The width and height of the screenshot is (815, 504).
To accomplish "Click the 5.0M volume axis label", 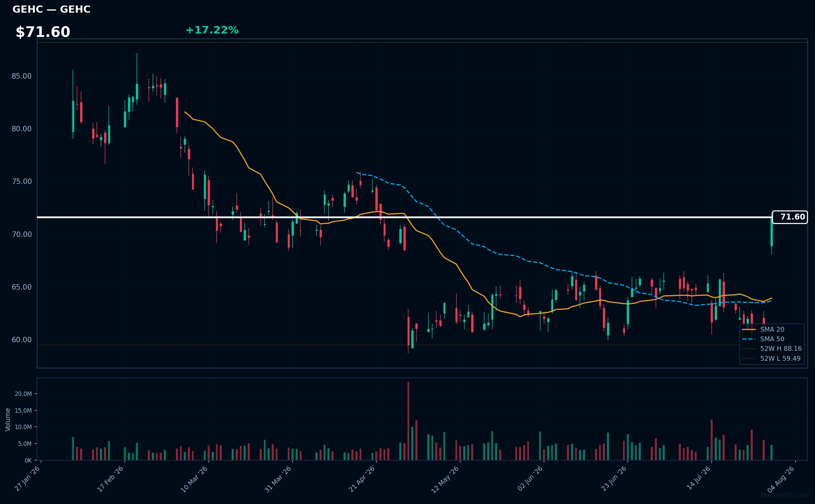I will click(25, 444).
